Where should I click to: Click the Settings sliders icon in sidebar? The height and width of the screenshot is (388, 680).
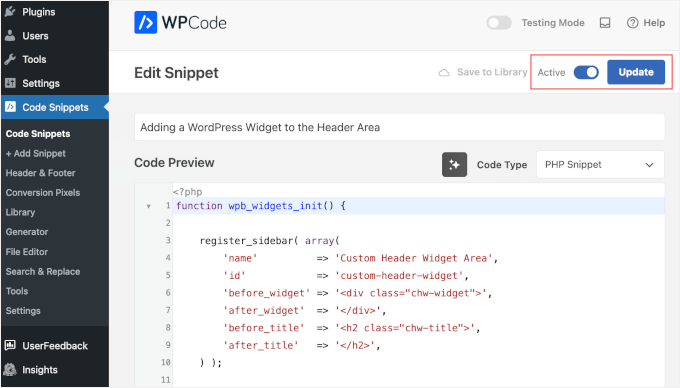[x=10, y=83]
